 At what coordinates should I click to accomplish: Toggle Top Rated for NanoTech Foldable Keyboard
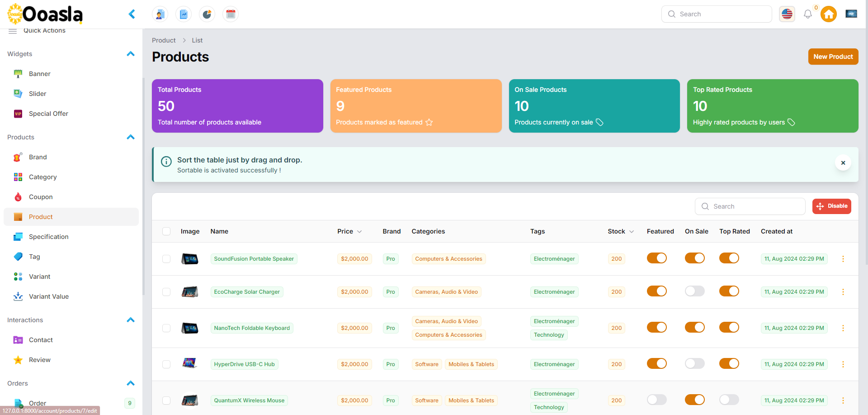click(729, 327)
